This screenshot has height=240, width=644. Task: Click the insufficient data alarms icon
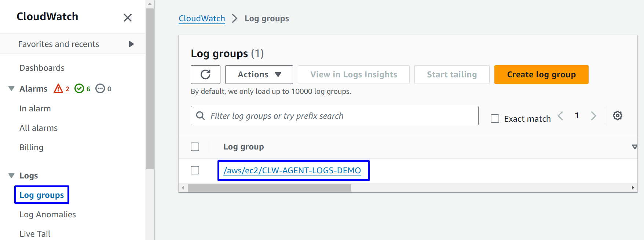coord(100,89)
